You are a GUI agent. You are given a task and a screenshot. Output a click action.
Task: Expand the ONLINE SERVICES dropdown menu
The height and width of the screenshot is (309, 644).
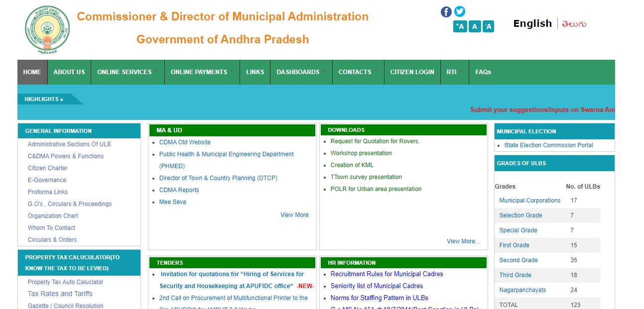pos(128,72)
